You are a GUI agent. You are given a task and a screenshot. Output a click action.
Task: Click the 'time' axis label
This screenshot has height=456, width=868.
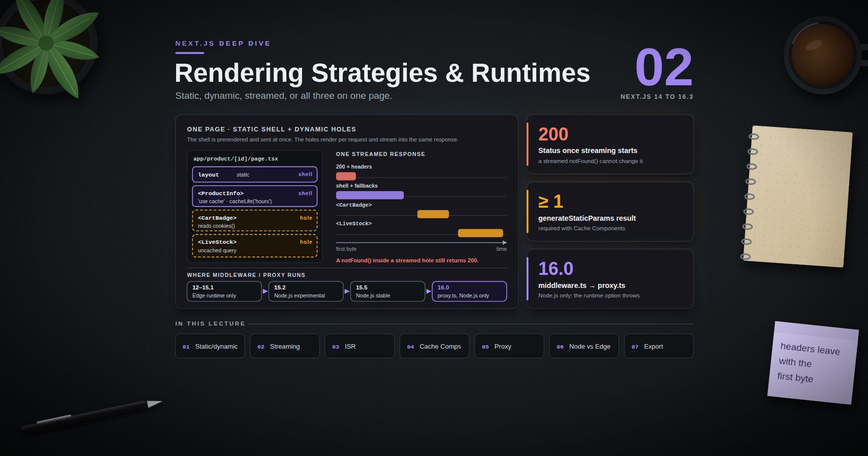pyautogui.click(x=501, y=249)
